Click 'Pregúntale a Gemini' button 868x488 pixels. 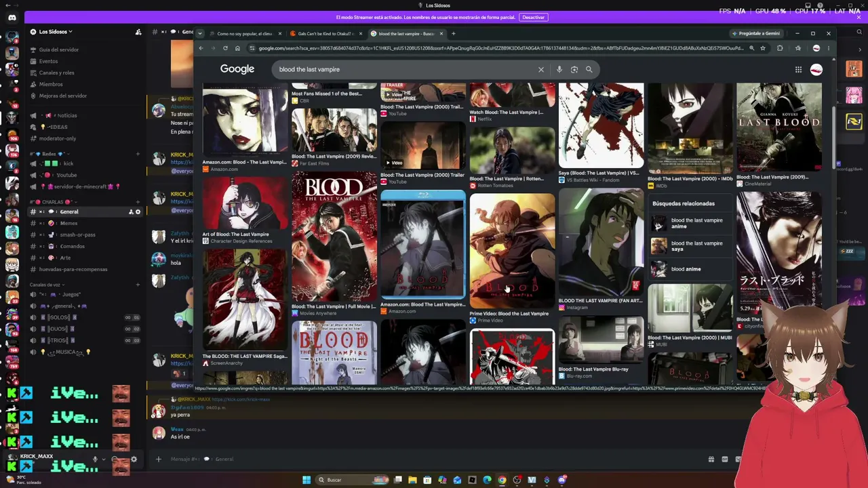[756, 33]
